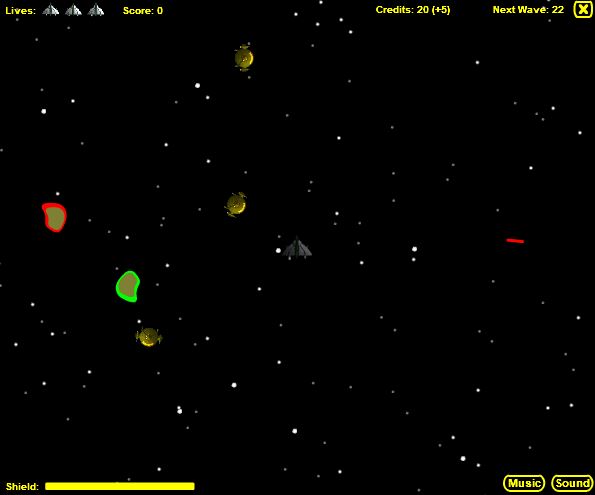Click the gray player spaceship

(x=297, y=248)
